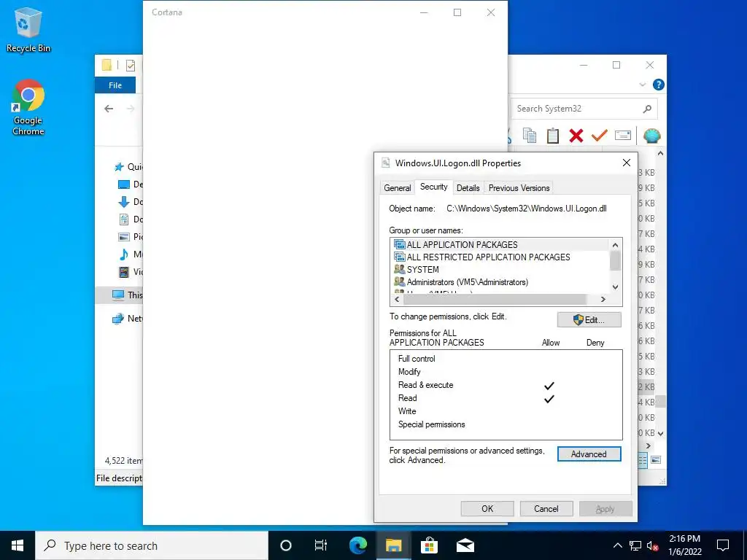
Task: Switch Explorer to details view icon
Action: (x=642, y=460)
